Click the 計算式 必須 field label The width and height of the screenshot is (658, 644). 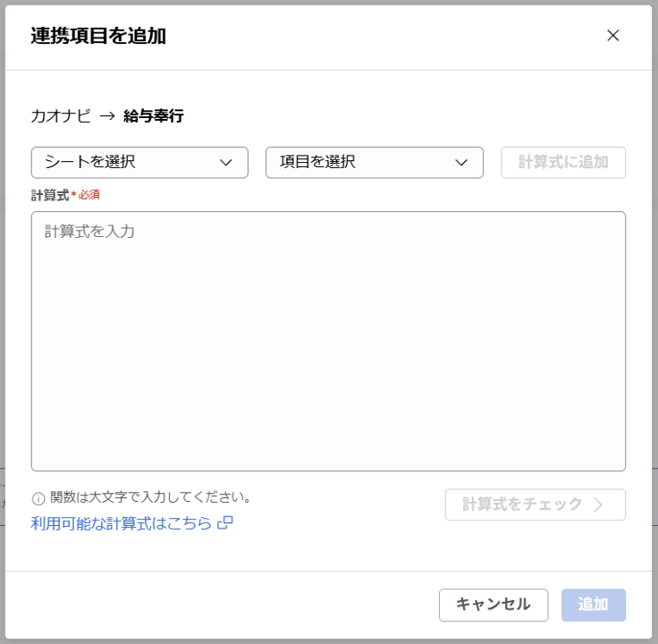click(x=65, y=195)
